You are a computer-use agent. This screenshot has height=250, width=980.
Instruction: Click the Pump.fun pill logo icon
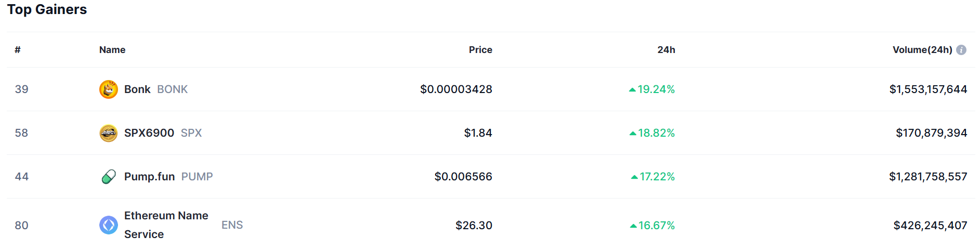pyautogui.click(x=109, y=177)
